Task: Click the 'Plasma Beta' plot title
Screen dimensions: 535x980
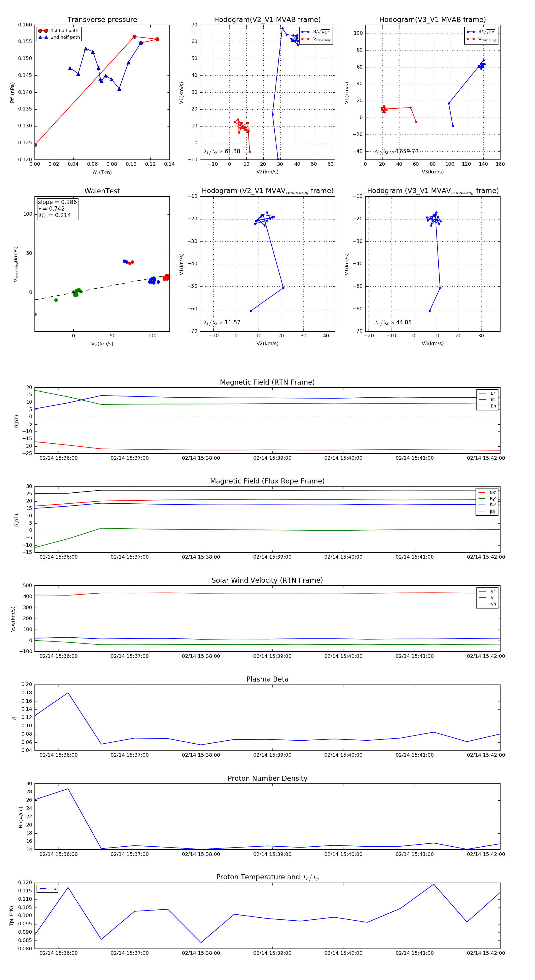Action: coord(267,679)
